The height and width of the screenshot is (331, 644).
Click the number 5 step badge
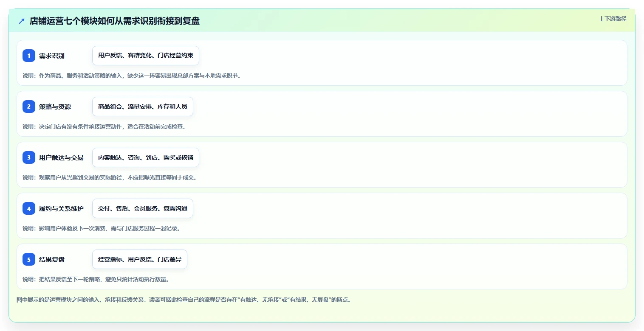pos(29,259)
